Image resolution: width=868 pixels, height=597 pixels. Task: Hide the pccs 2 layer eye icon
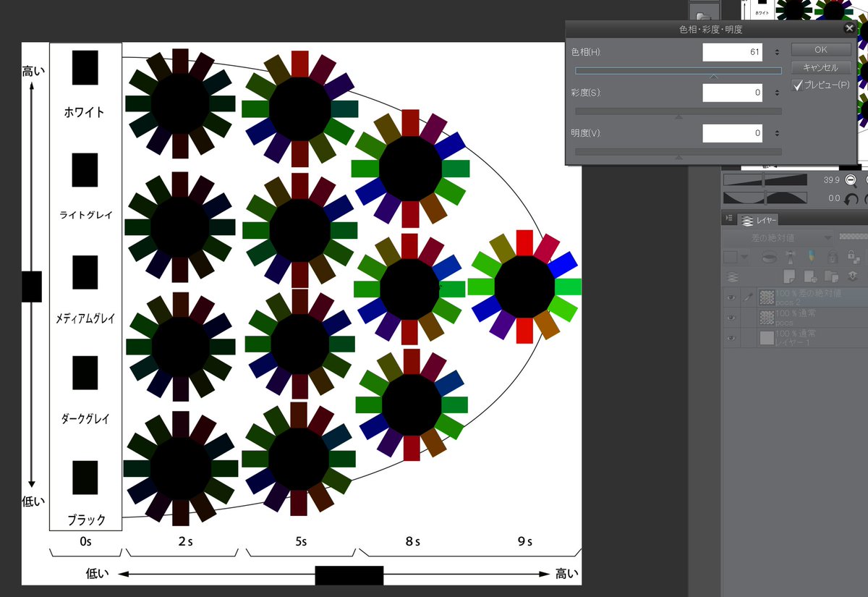731,297
